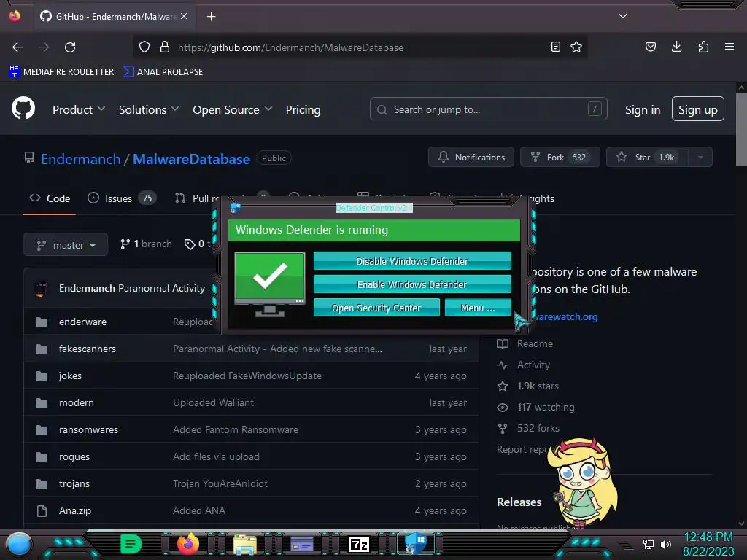Open the Firefox downloads panel
The image size is (747, 560).
point(676,47)
